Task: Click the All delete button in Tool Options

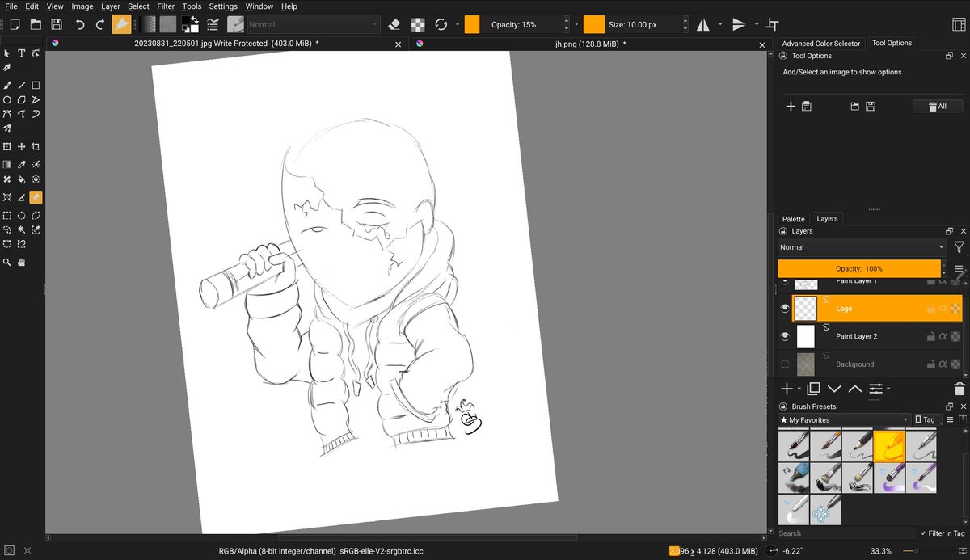Action: click(x=937, y=106)
